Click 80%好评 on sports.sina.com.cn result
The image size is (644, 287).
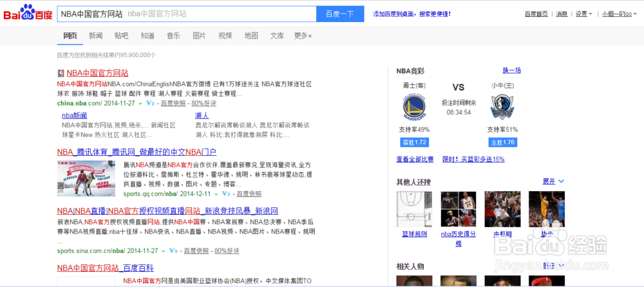(x=227, y=250)
